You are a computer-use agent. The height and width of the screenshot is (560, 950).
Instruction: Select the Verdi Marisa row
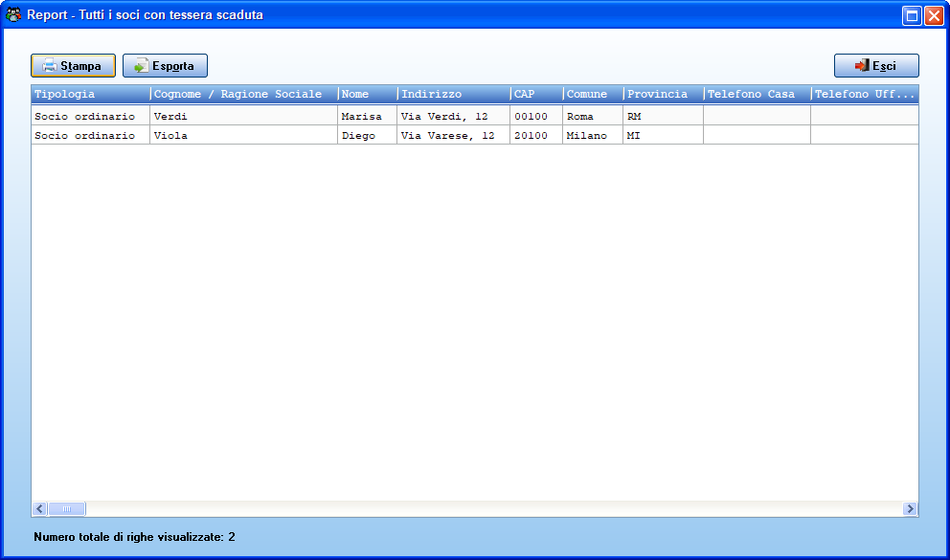(x=475, y=116)
